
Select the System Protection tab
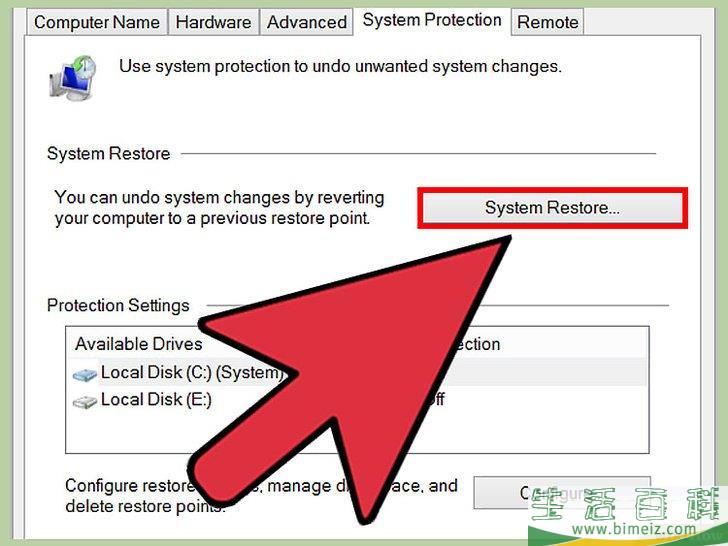pyautogui.click(x=432, y=20)
